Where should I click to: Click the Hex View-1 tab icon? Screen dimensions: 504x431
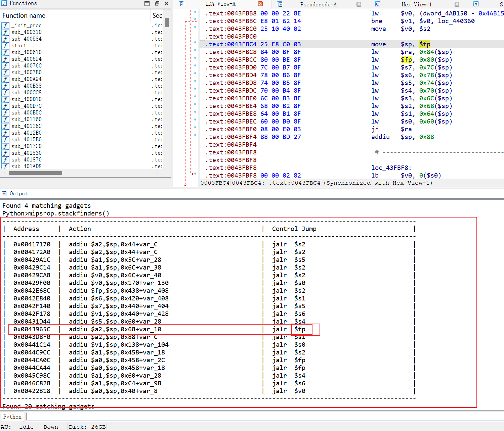[378, 4]
